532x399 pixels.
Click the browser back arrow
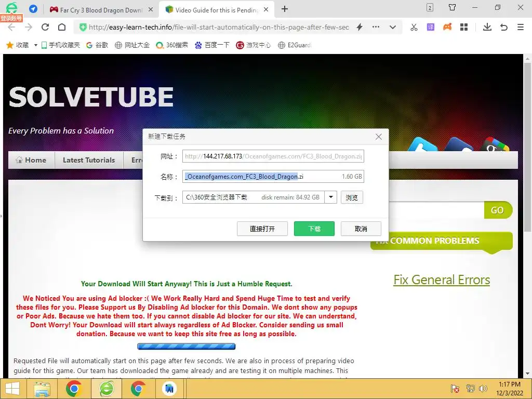click(x=11, y=27)
